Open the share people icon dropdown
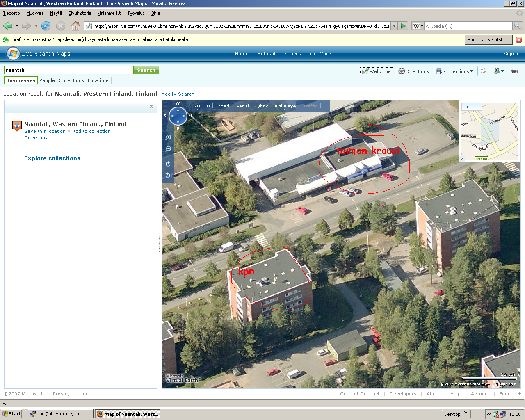The image size is (525, 420). click(x=499, y=71)
